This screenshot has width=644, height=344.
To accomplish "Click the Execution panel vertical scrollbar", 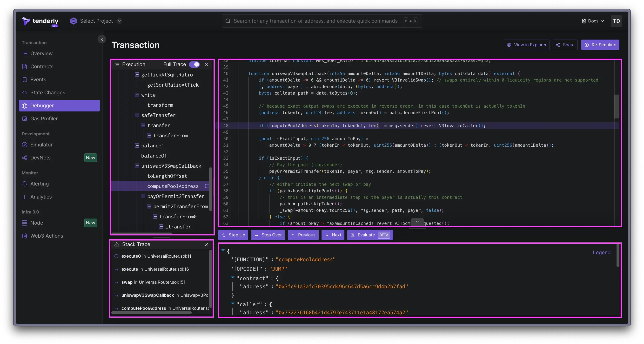I will 210,189.
